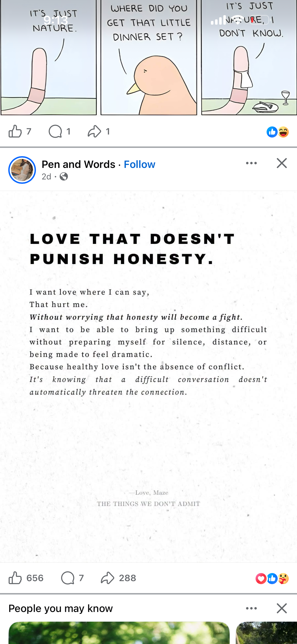Open the 7 comments on quote post

[x=72, y=578]
